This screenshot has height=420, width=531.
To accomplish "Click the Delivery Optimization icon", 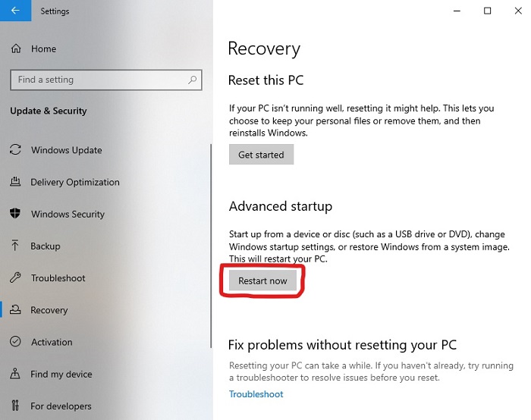I will click(x=15, y=182).
